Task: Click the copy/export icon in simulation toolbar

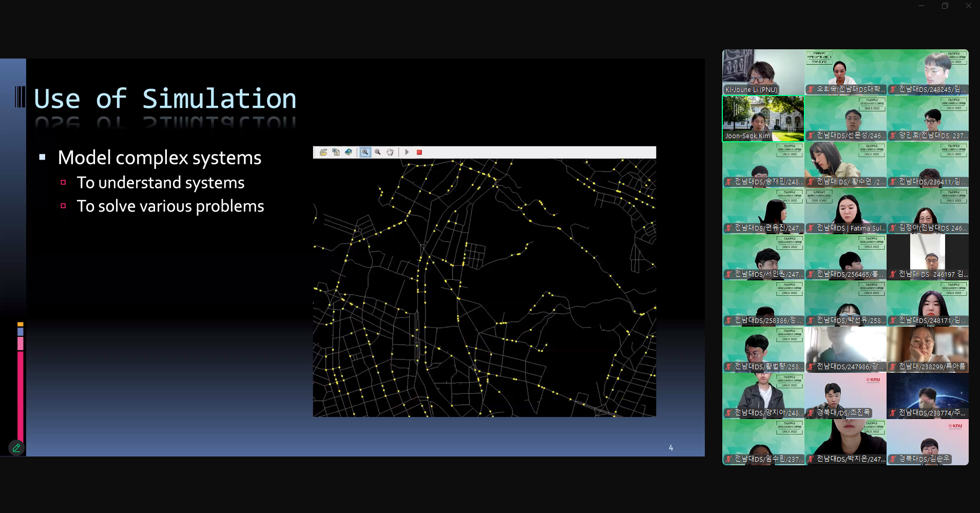Action: pos(336,152)
